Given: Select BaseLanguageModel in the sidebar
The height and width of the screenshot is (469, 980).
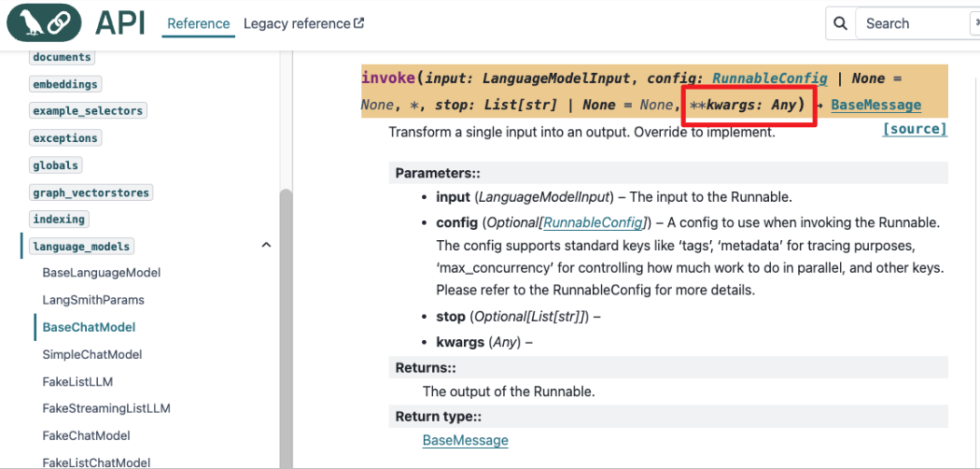Looking at the screenshot, I should click(102, 273).
